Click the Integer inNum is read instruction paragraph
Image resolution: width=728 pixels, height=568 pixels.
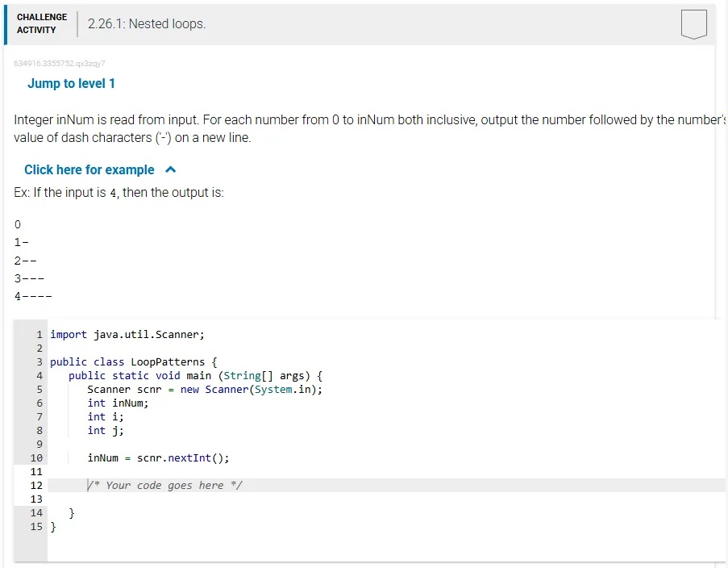pos(369,129)
